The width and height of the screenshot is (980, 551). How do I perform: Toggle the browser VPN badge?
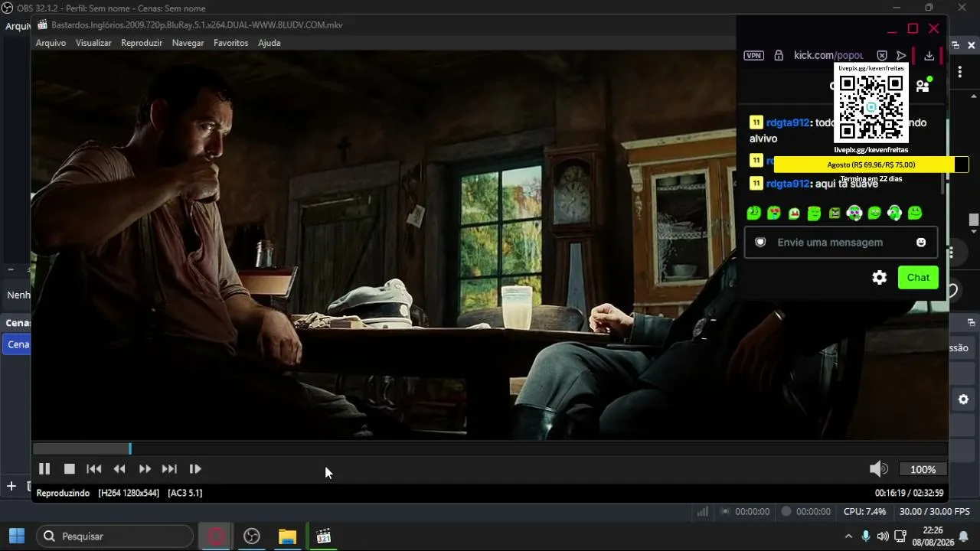[x=753, y=55]
